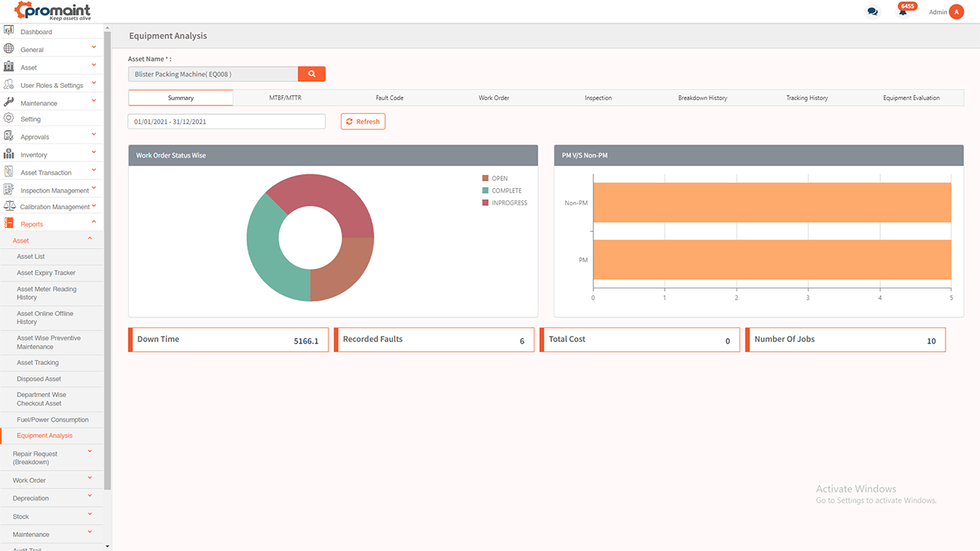Open the Breakdown History tab
The height and width of the screenshot is (551, 980).
coord(702,98)
